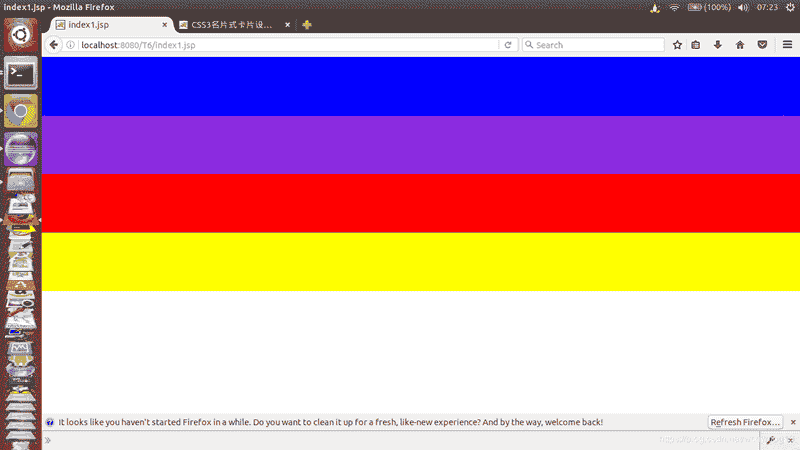
Task: Click inside the Search box
Action: tap(595, 45)
